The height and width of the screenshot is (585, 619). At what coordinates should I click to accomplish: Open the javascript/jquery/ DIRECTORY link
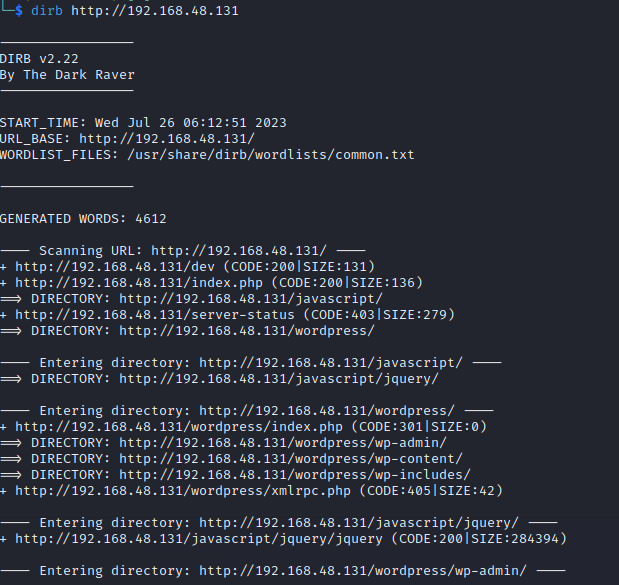pyautogui.click(x=278, y=379)
